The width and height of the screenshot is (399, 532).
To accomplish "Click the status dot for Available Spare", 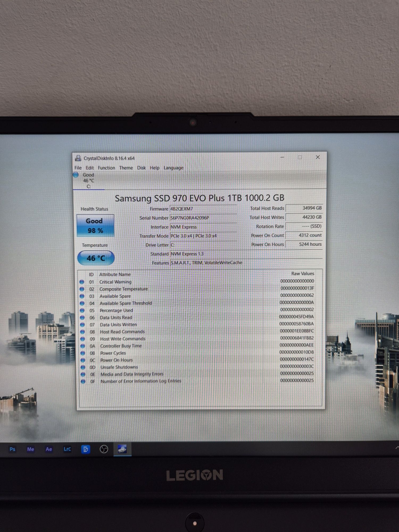I will pyautogui.click(x=82, y=296).
